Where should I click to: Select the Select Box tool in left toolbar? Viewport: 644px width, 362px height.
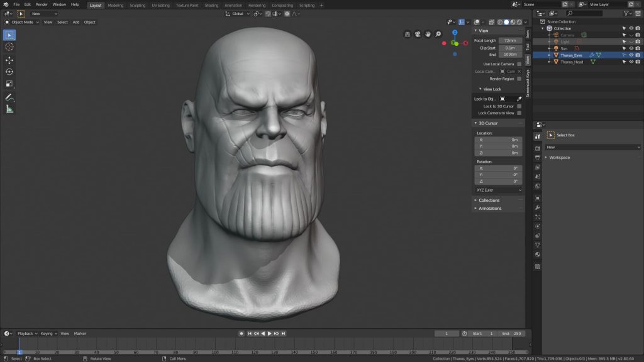pos(9,35)
